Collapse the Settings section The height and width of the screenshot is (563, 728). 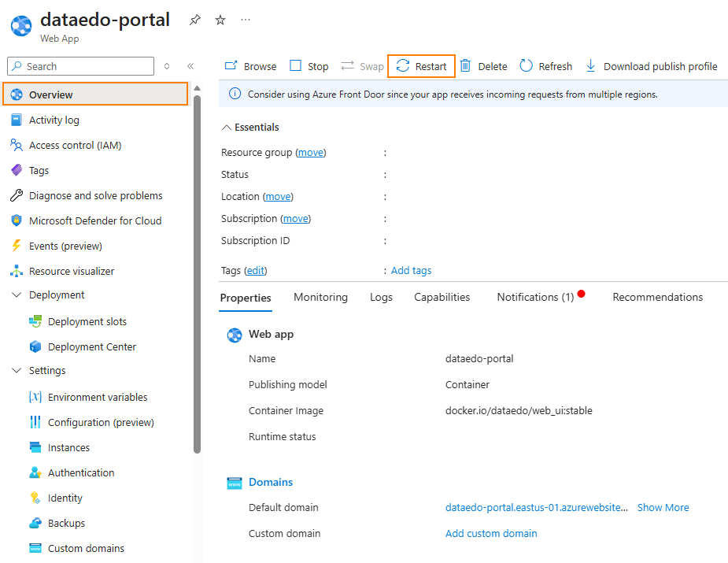coord(17,371)
